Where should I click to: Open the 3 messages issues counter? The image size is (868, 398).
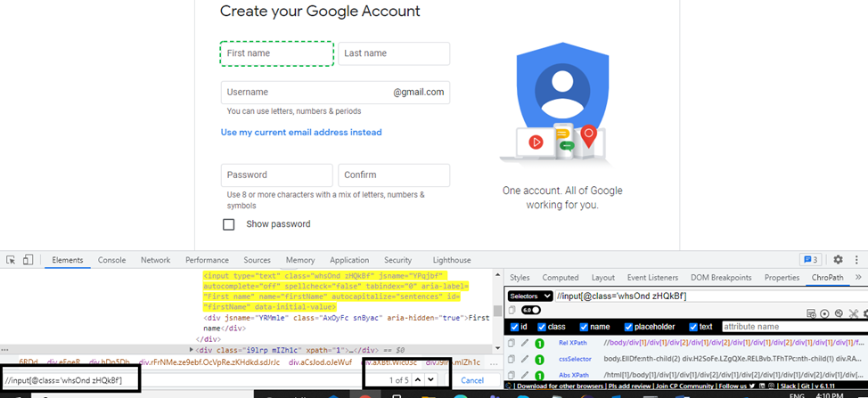pyautogui.click(x=811, y=259)
